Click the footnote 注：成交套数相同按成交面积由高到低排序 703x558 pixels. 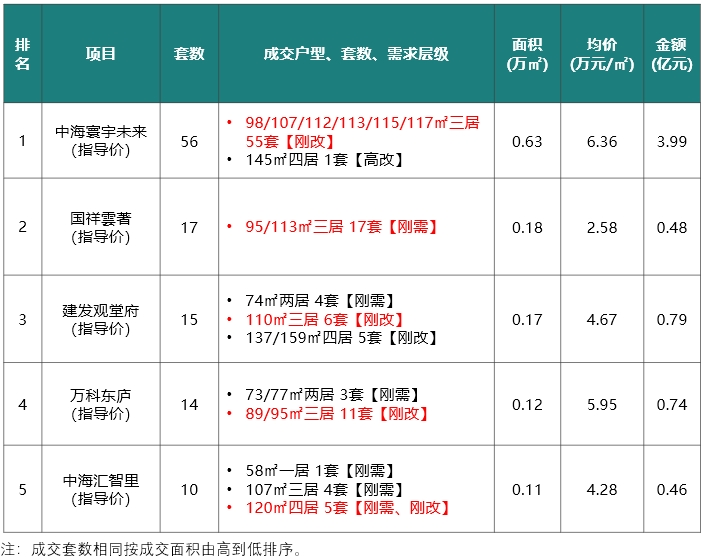(x=152, y=549)
